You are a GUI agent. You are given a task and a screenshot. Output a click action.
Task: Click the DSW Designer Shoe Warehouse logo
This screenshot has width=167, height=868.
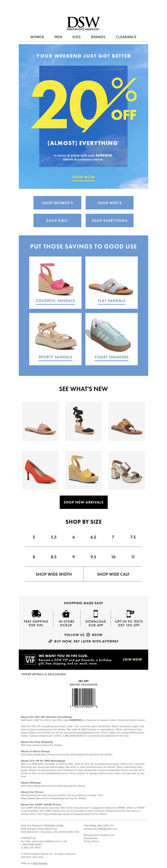click(83, 23)
